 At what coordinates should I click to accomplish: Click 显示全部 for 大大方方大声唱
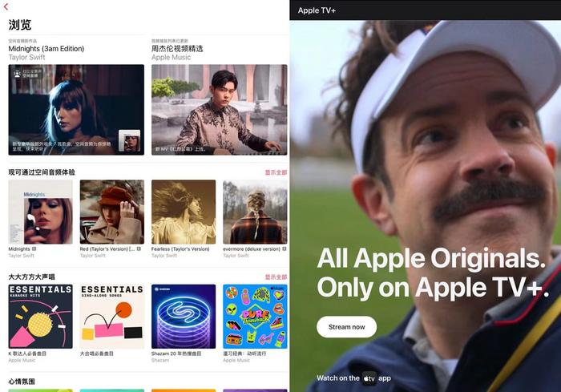click(x=276, y=277)
